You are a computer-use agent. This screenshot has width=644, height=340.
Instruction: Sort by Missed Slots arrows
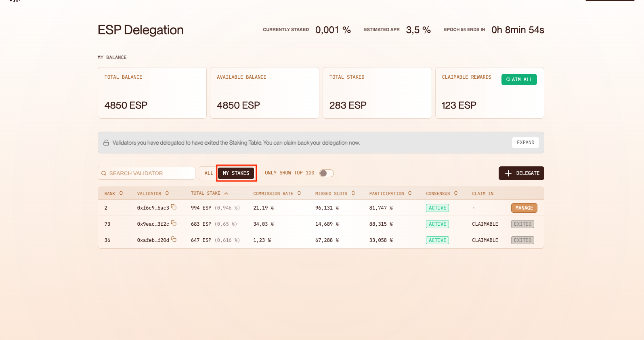click(353, 193)
